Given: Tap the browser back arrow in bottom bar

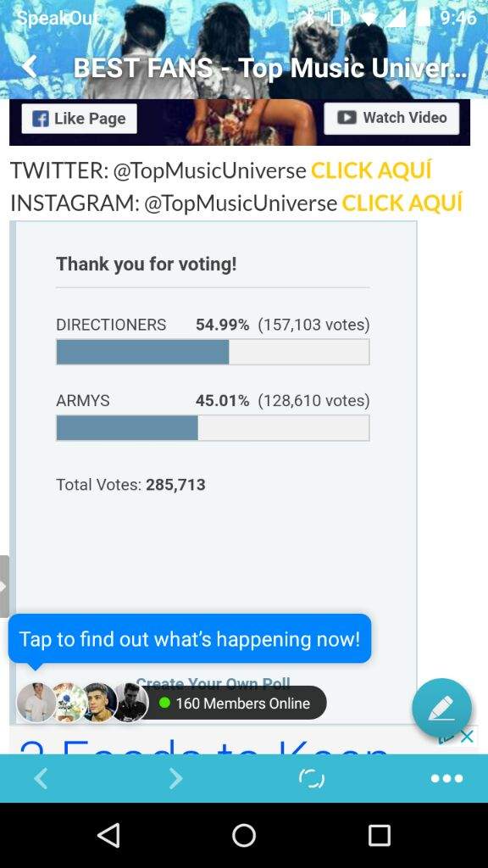Looking at the screenshot, I should 41,778.
